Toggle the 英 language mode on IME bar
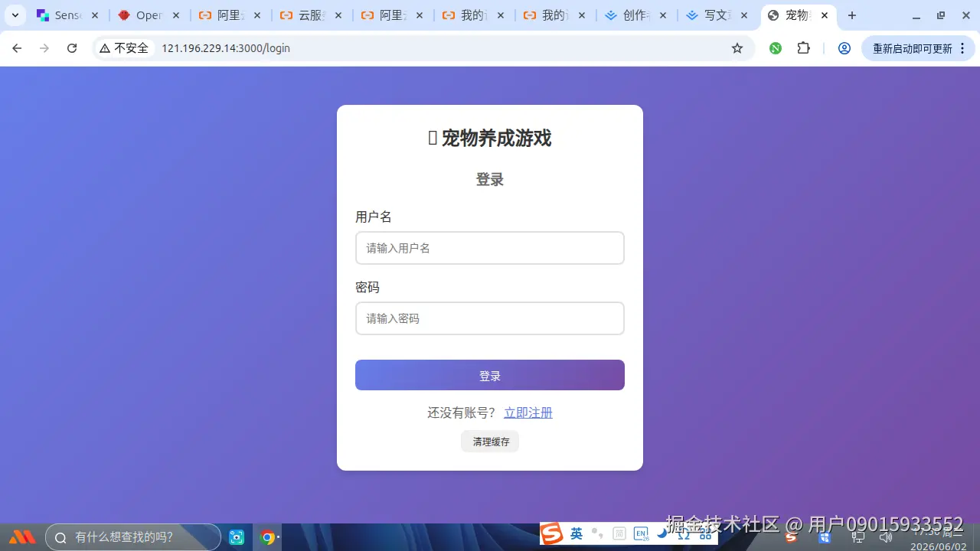980x551 pixels. coord(577,533)
